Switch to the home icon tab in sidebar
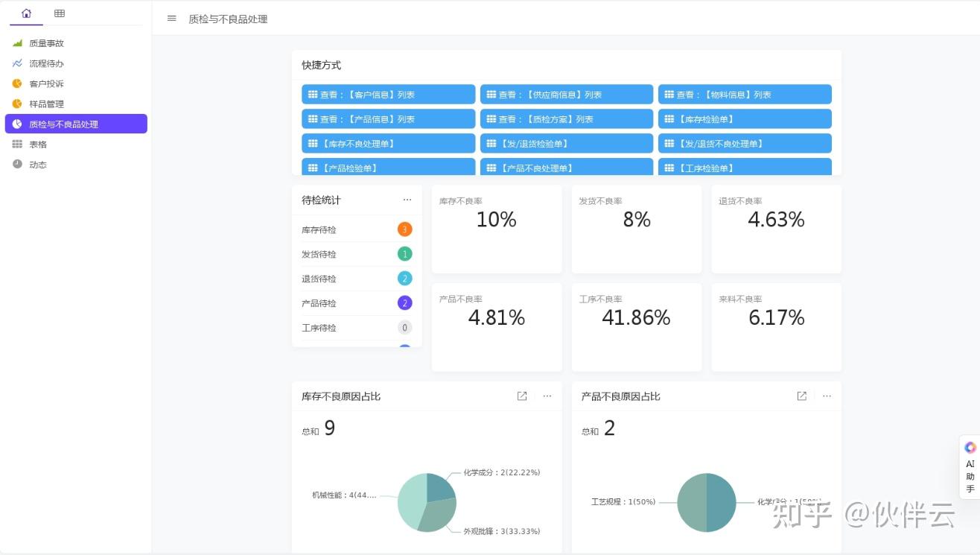This screenshot has width=980, height=555. click(26, 13)
